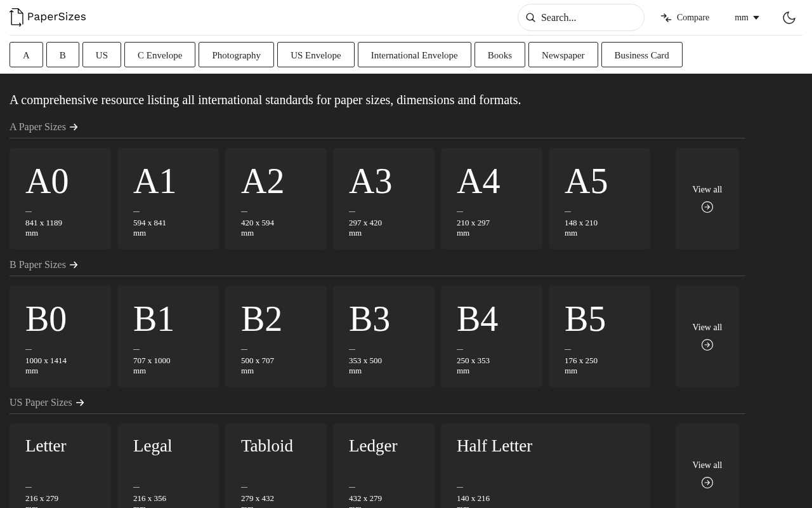Click the PaperSizes logo icon
Image resolution: width=812 pixels, height=508 pixels.
coord(16,17)
